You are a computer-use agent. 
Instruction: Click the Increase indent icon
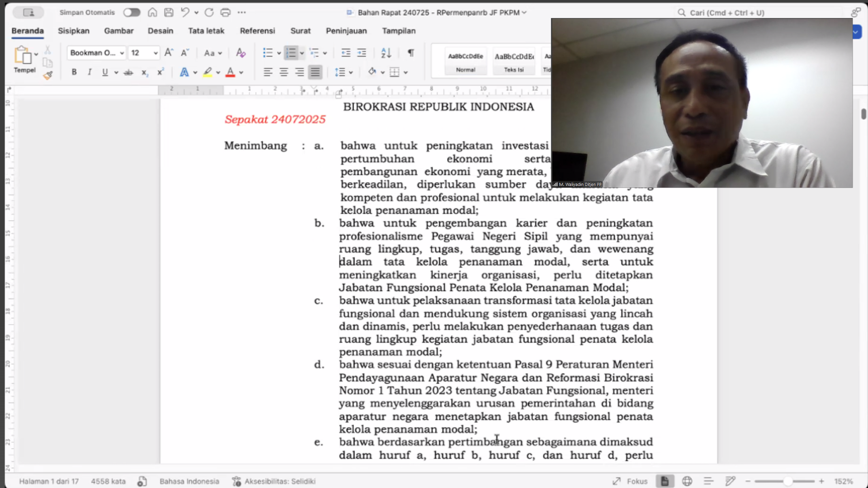362,53
